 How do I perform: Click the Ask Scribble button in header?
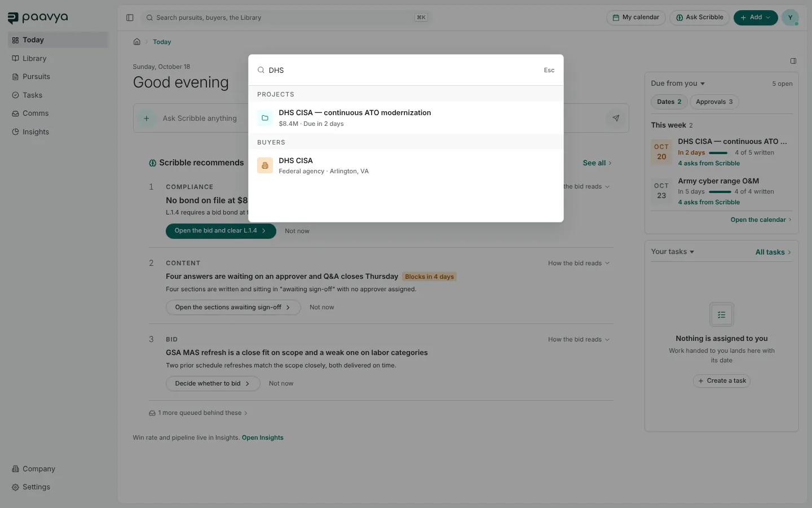coord(700,17)
